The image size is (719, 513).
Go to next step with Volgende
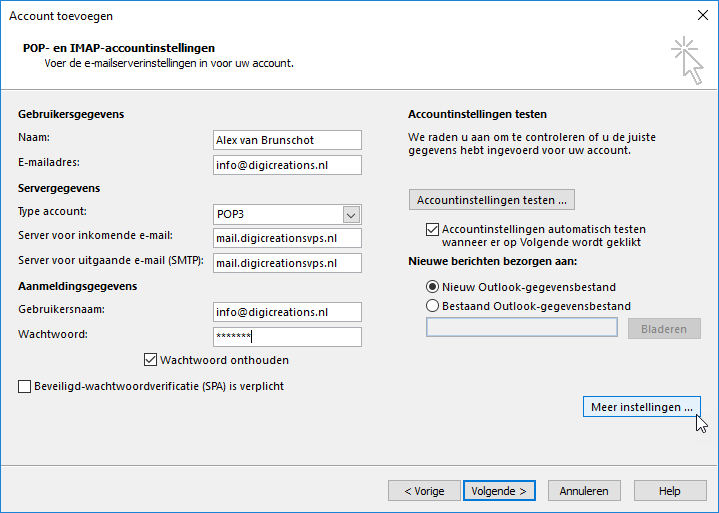[x=499, y=491]
